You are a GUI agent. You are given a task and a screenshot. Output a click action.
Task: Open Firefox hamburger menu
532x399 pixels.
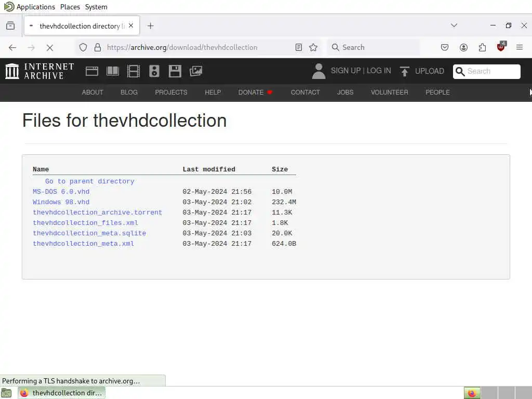click(x=520, y=47)
